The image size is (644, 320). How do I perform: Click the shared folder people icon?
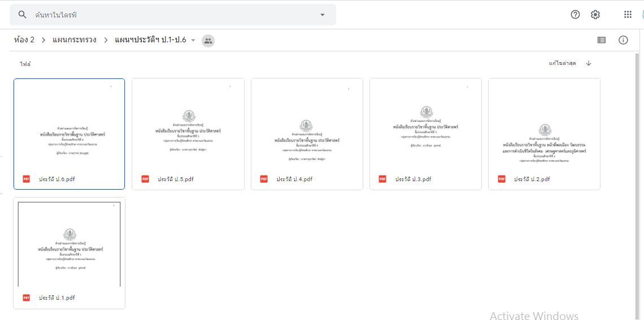point(208,40)
